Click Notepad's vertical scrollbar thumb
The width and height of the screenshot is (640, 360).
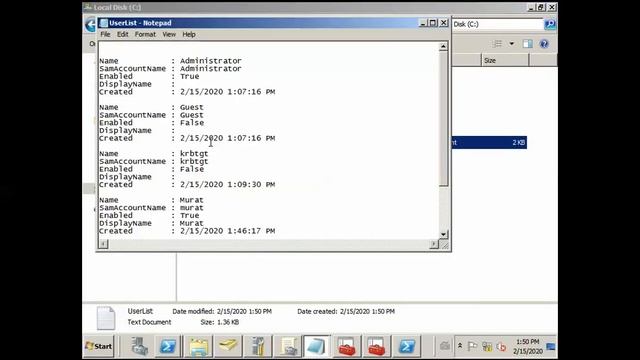coord(443,118)
